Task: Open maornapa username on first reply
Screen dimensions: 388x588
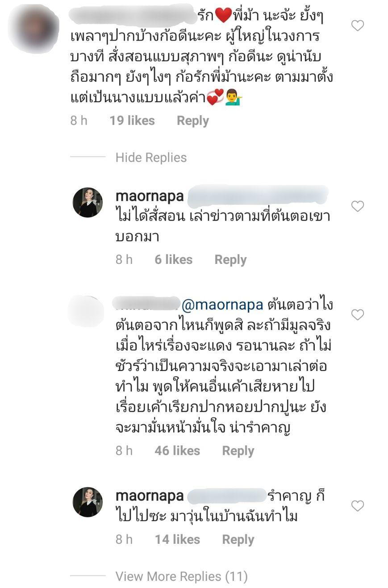Action: [150, 196]
